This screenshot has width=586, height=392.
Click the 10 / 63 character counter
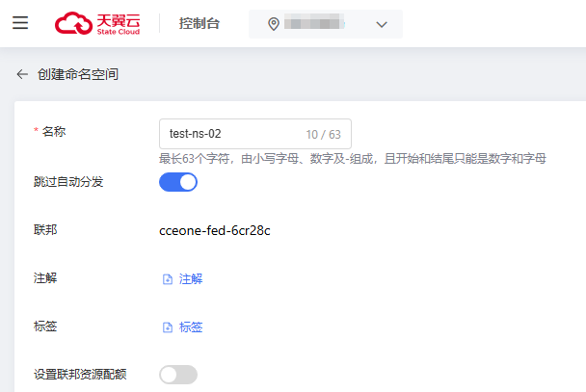point(325,134)
